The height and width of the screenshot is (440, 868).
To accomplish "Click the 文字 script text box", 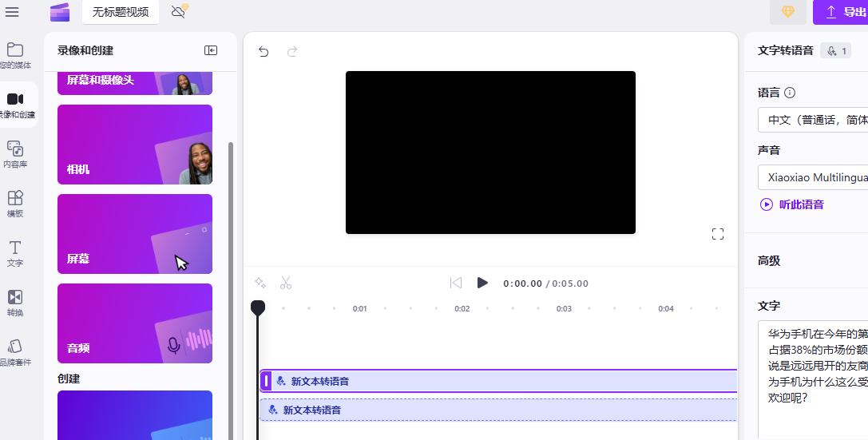I will pyautogui.click(x=813, y=379).
